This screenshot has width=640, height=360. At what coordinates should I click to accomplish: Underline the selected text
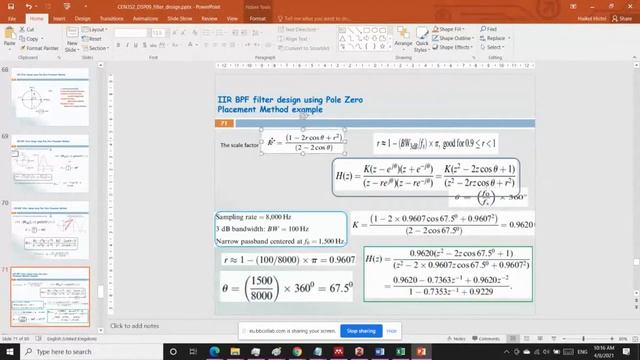pos(136,45)
